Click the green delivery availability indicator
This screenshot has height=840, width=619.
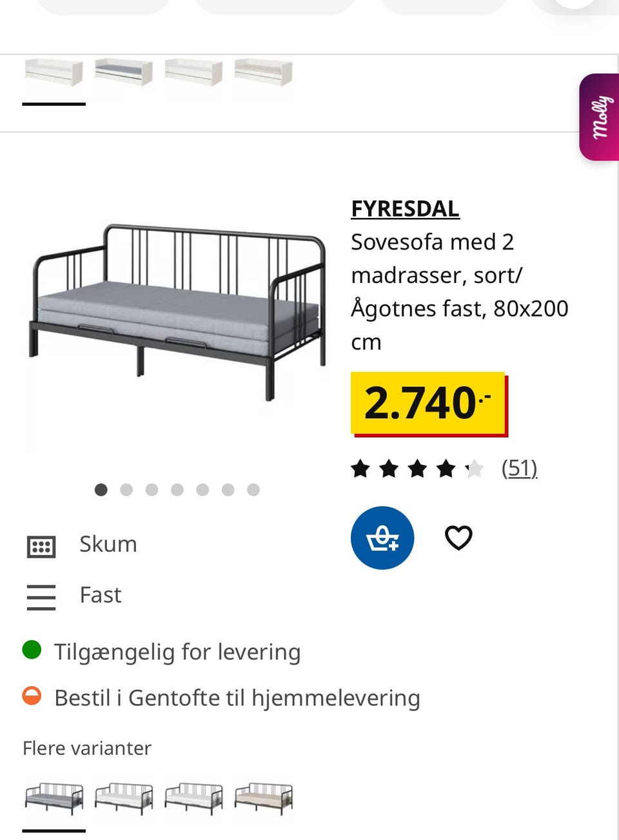click(32, 650)
